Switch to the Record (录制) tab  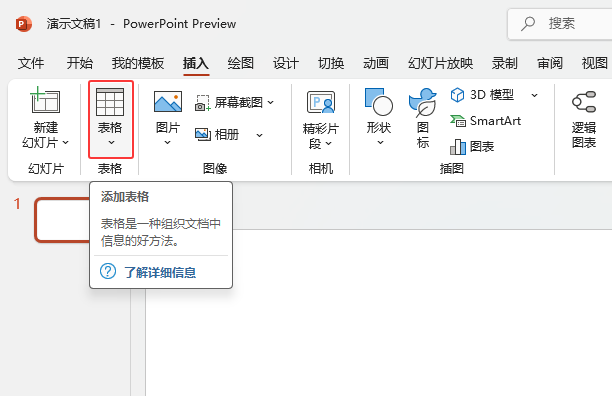click(505, 63)
